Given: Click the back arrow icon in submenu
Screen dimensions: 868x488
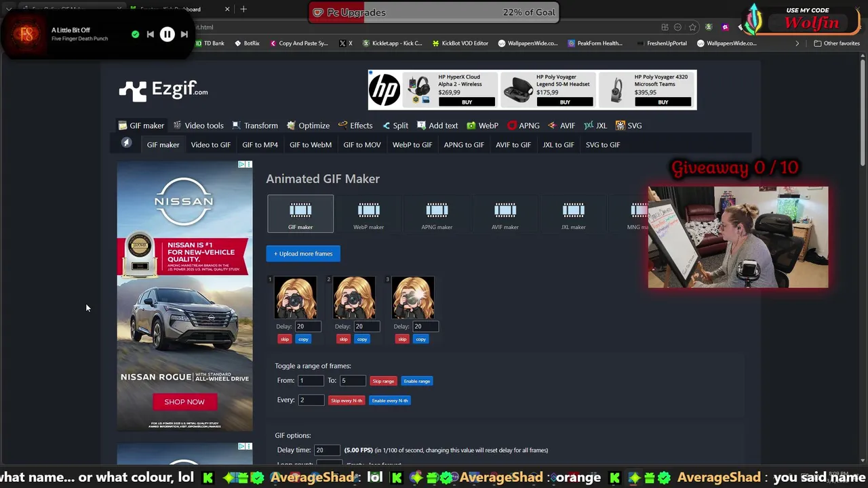Looking at the screenshot, I should [126, 143].
